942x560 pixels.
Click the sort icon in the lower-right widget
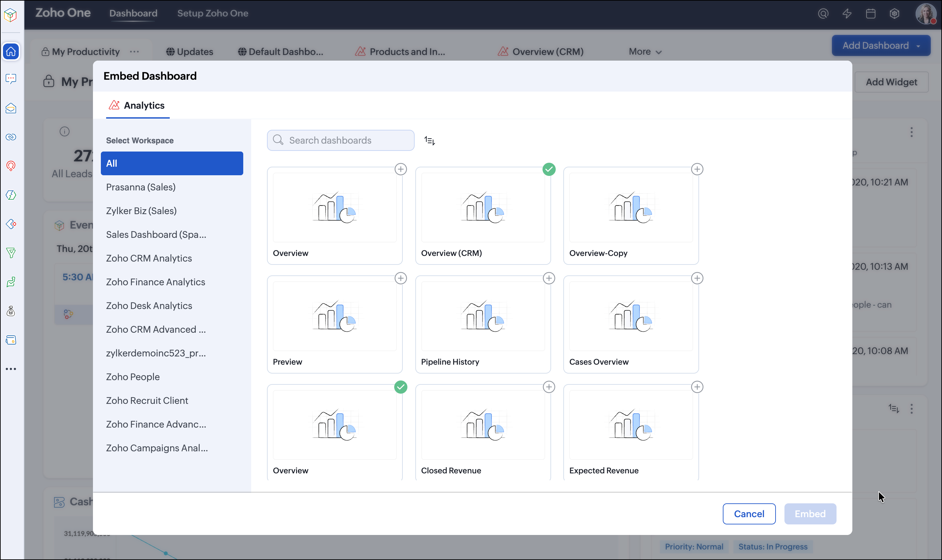pos(894,408)
